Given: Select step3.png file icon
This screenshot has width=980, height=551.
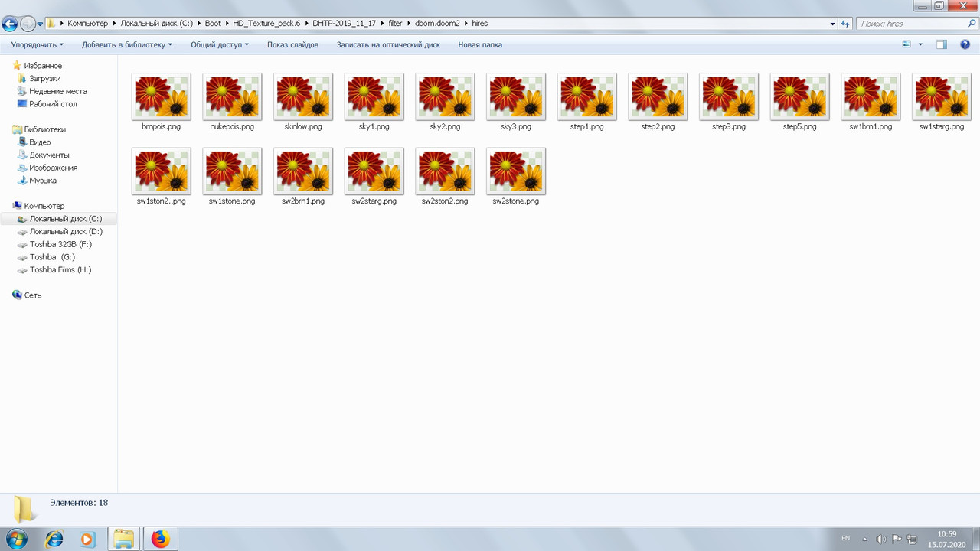Looking at the screenshot, I should click(x=729, y=96).
